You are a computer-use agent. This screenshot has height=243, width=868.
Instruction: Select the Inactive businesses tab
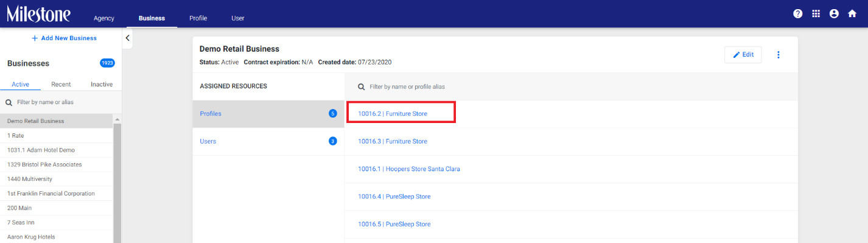102,84
